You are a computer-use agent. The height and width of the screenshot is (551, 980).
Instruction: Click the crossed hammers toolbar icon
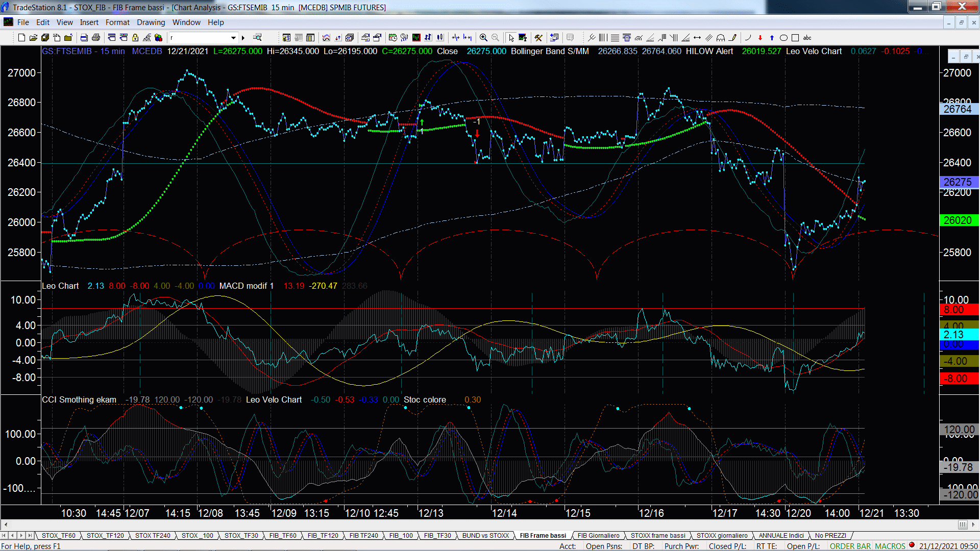pyautogui.click(x=538, y=38)
